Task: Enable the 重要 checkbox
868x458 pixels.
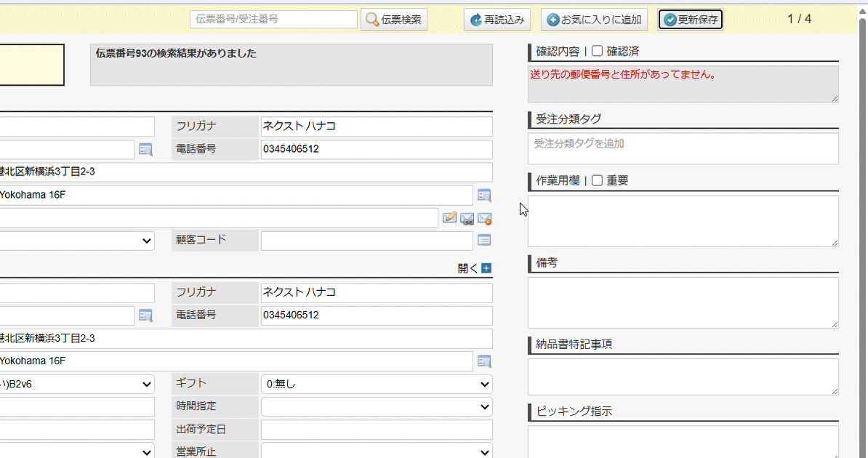Action: tap(598, 180)
